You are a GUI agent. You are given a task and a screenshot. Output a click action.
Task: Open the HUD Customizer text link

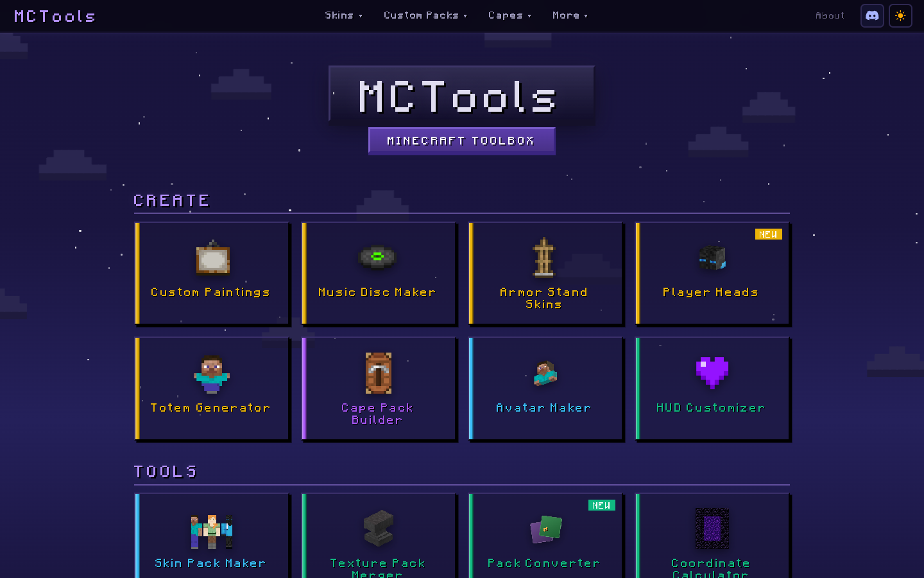coord(710,408)
